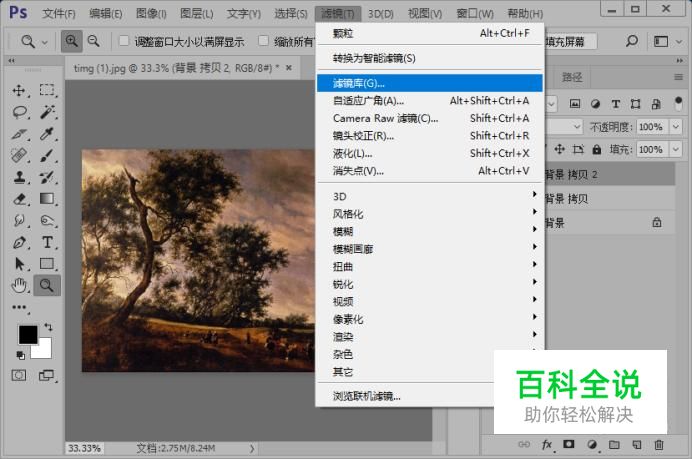The width and height of the screenshot is (692, 459).
Task: Open the layers panel options menu
Action: pyautogui.click(x=679, y=77)
